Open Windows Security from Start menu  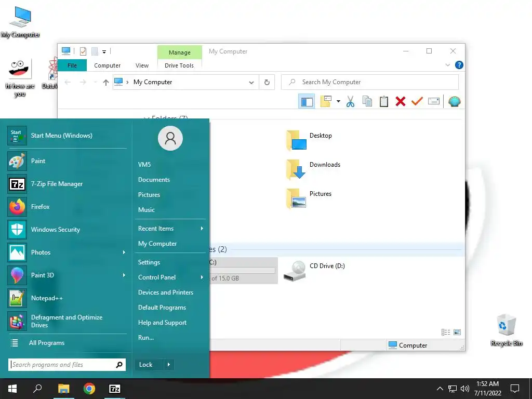coord(67,229)
